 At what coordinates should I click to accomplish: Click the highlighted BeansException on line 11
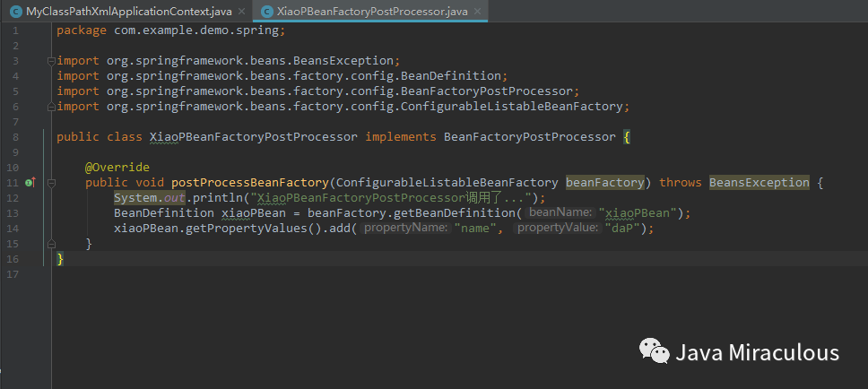click(x=759, y=182)
